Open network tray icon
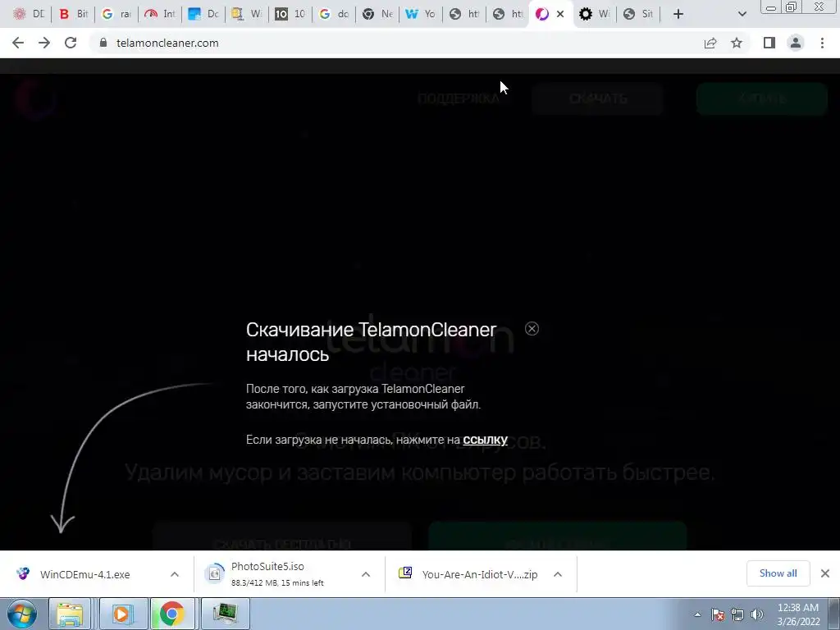The width and height of the screenshot is (840, 630). [737, 614]
